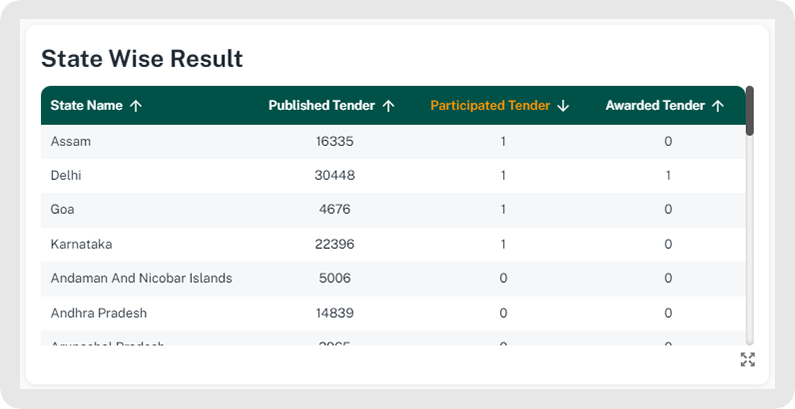Sort by Participated Tender header text

pyautogui.click(x=490, y=106)
